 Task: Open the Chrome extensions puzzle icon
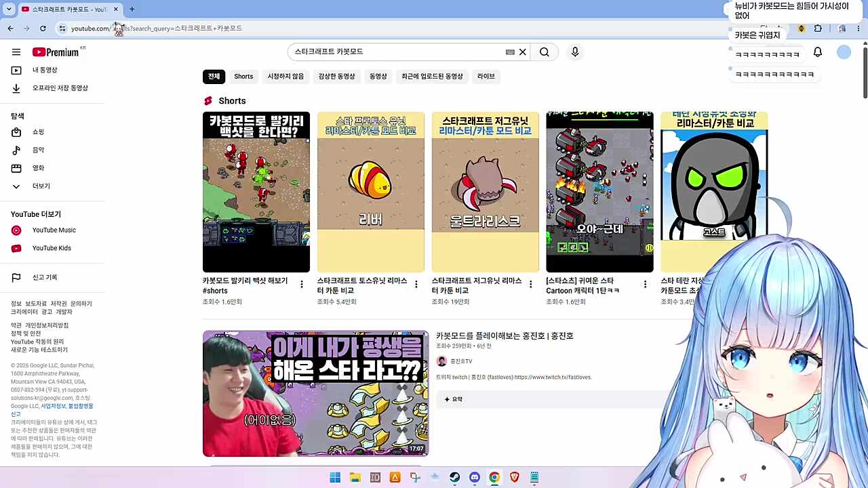click(818, 28)
